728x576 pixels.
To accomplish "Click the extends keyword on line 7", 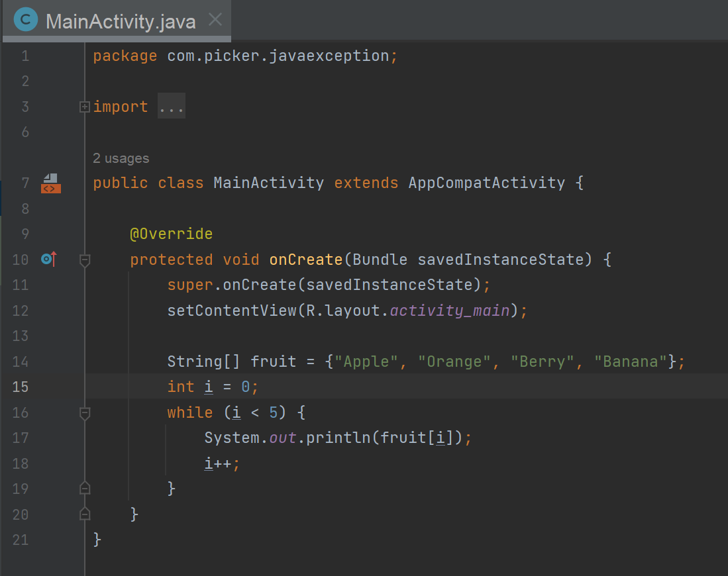I will (x=366, y=183).
